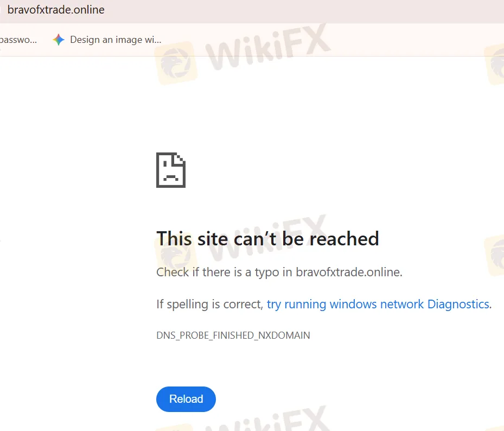Click bravofxtrade.online in the error message

pyautogui.click(x=349, y=272)
